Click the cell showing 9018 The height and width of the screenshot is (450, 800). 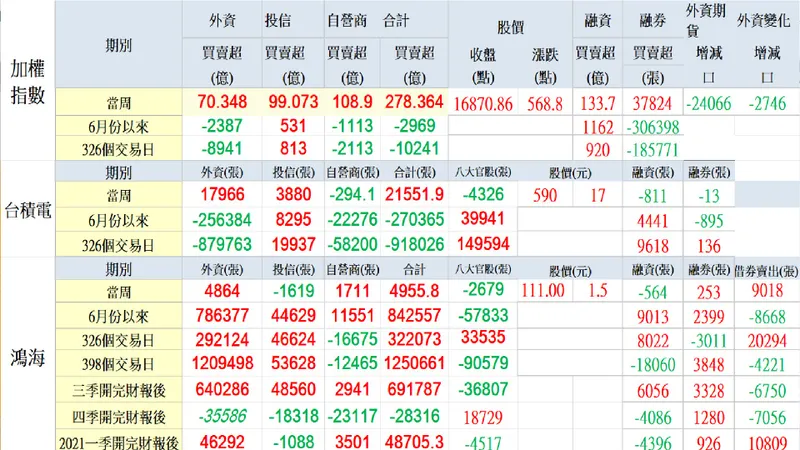tap(767, 290)
